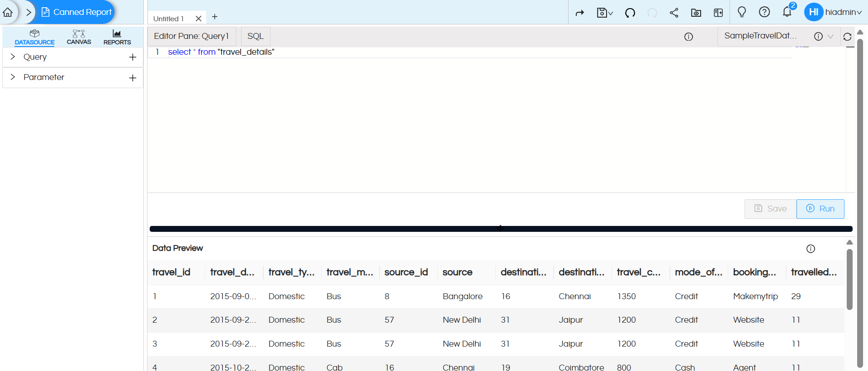Click the 1350 travel cost cell
868x371 pixels.
626,296
